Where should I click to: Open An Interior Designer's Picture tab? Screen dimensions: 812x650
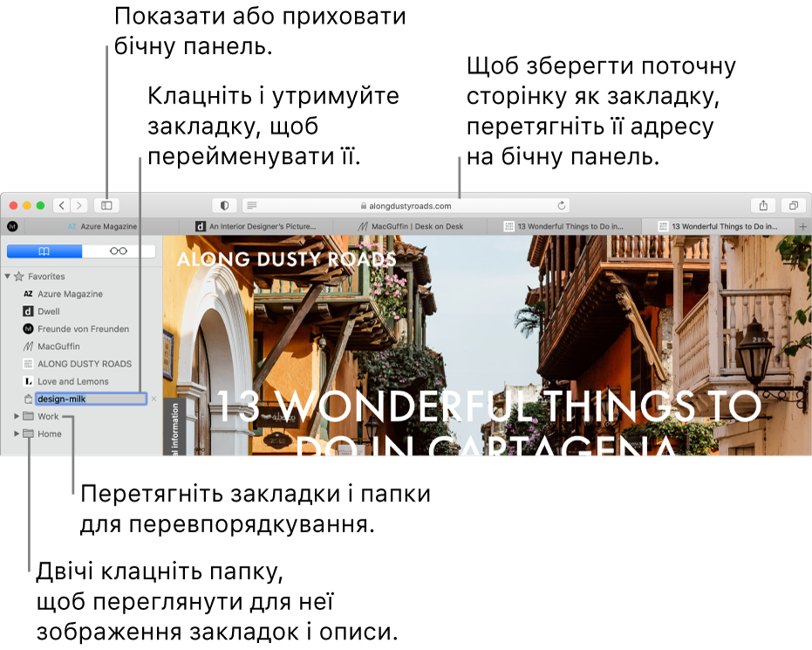(x=256, y=226)
